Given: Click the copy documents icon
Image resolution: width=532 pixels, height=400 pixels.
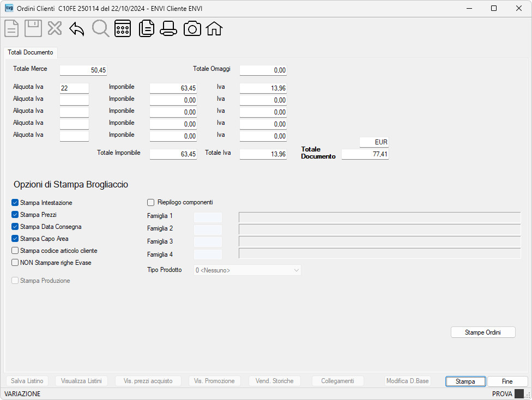Looking at the screenshot, I should pyautogui.click(x=147, y=28).
